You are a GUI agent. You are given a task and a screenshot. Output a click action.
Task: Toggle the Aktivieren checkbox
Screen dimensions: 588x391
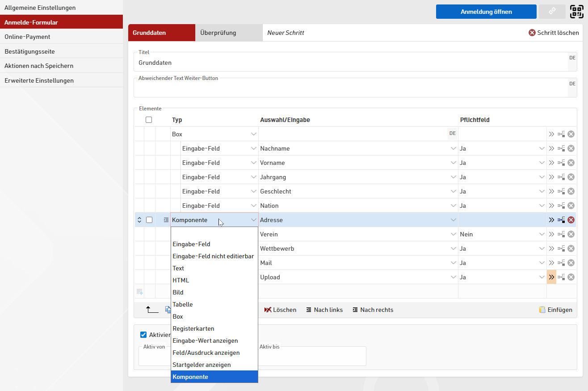pos(143,335)
